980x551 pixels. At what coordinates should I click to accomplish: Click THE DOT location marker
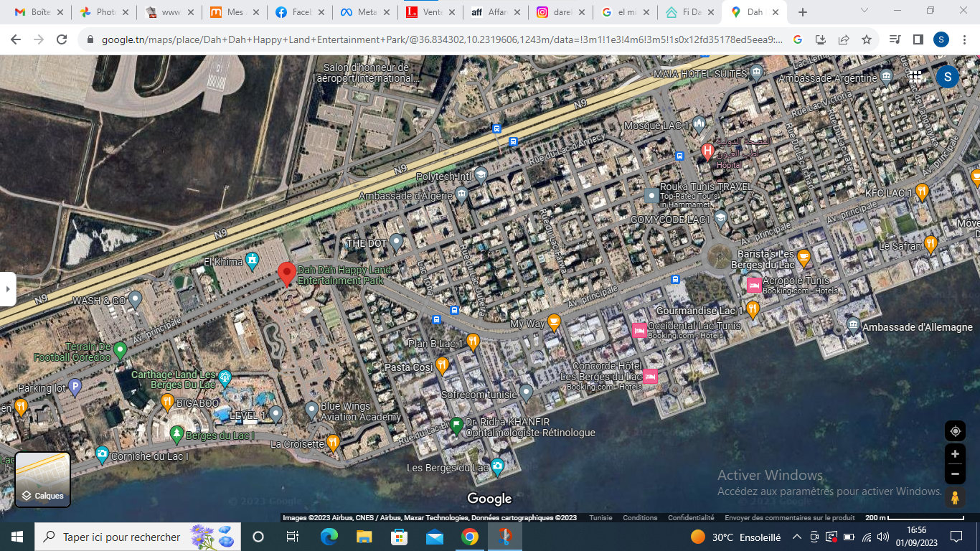pyautogui.click(x=395, y=242)
